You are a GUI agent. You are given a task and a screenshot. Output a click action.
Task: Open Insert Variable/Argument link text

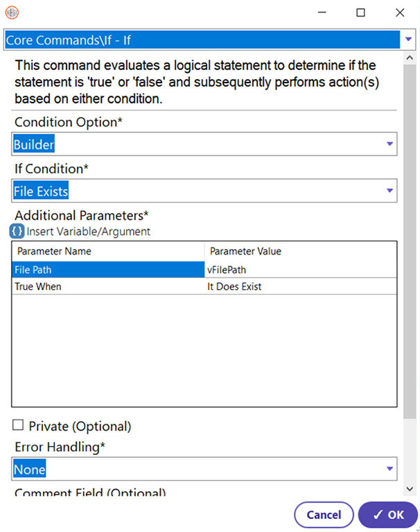[x=88, y=232]
